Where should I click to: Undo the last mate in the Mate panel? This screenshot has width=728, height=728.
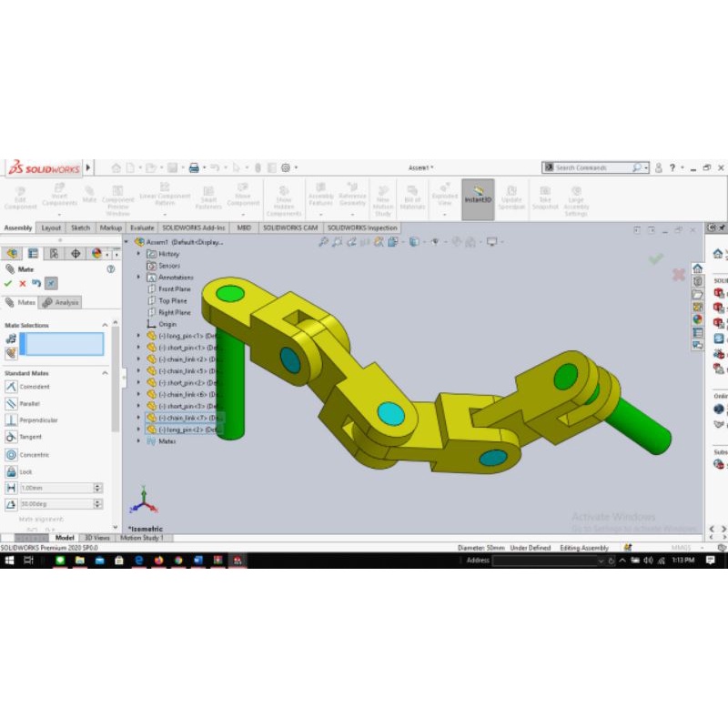point(36,283)
